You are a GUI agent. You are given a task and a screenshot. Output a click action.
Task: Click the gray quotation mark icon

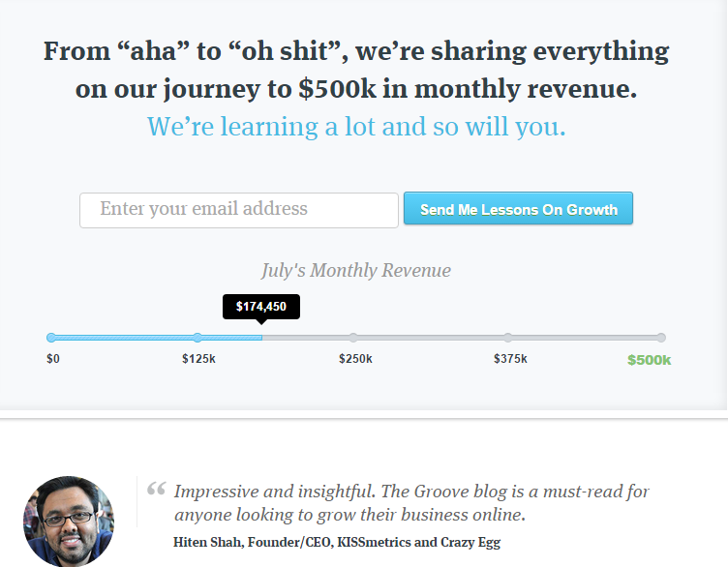tap(157, 489)
